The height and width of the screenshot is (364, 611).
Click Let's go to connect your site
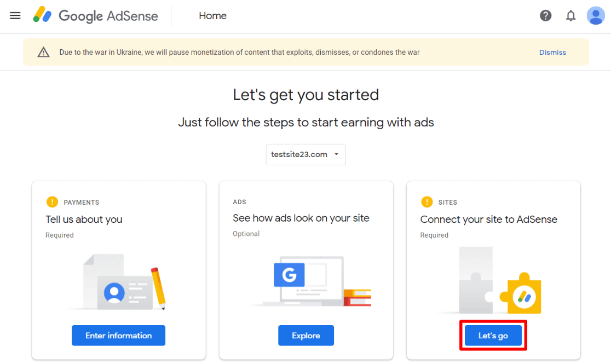pyautogui.click(x=493, y=335)
